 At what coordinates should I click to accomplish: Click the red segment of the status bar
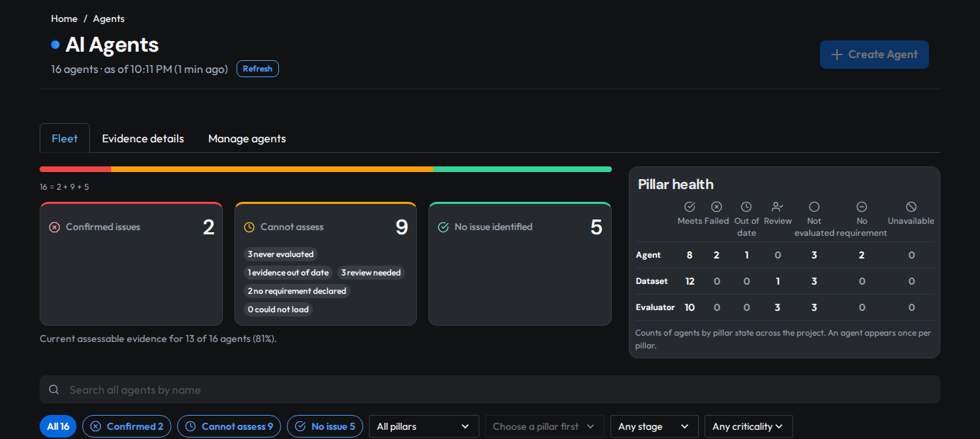pyautogui.click(x=75, y=169)
